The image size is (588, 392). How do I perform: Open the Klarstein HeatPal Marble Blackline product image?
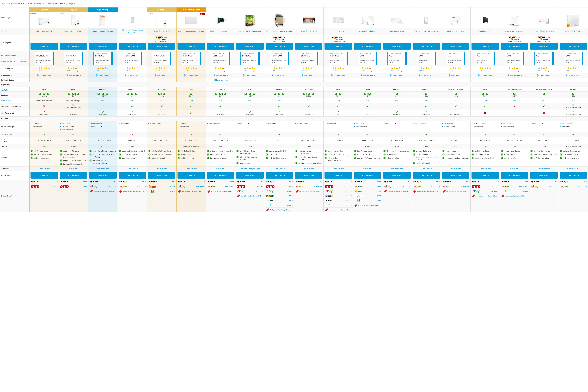click(x=279, y=20)
